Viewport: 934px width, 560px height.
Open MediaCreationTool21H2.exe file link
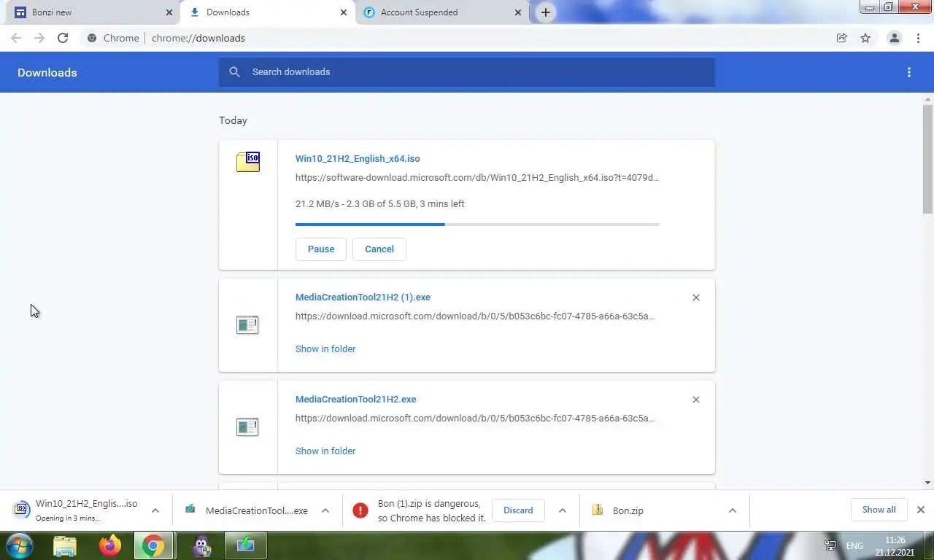coord(355,399)
